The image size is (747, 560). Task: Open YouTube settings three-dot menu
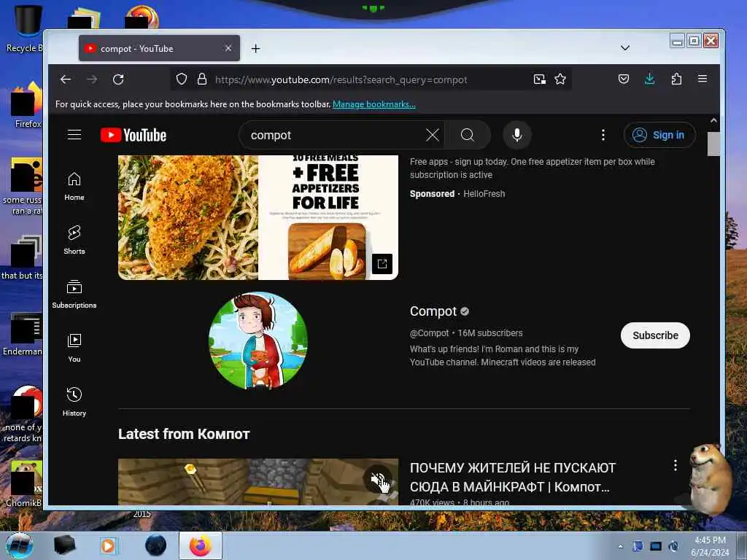(603, 135)
